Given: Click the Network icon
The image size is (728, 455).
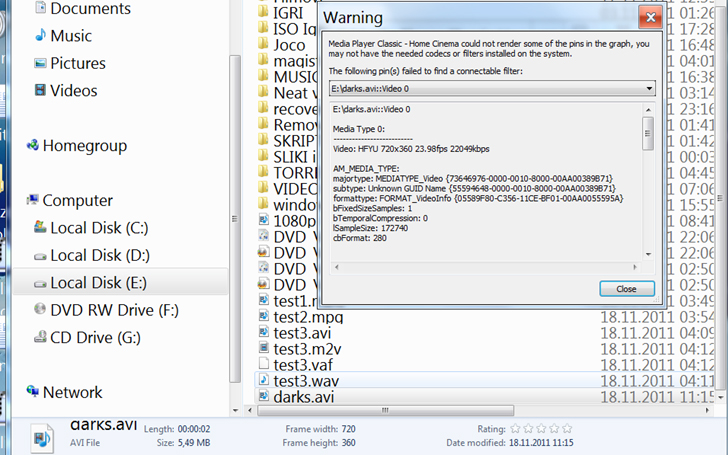Looking at the screenshot, I should (32, 391).
